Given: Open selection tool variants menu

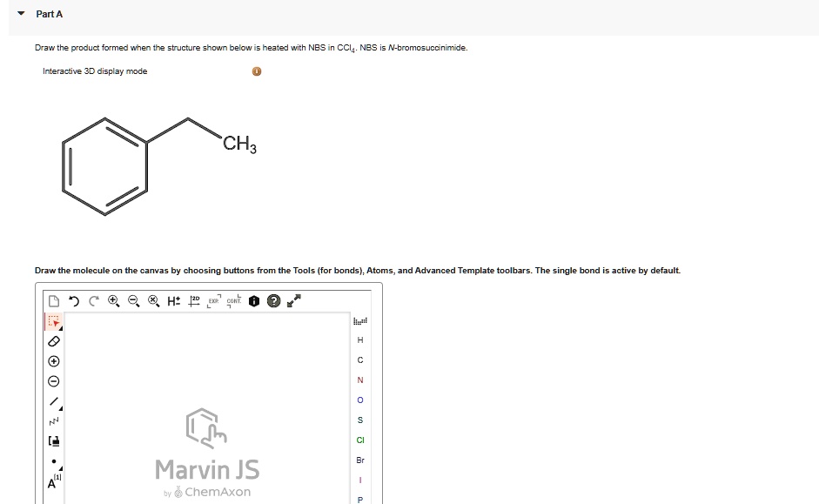Looking at the screenshot, I should (60, 327).
